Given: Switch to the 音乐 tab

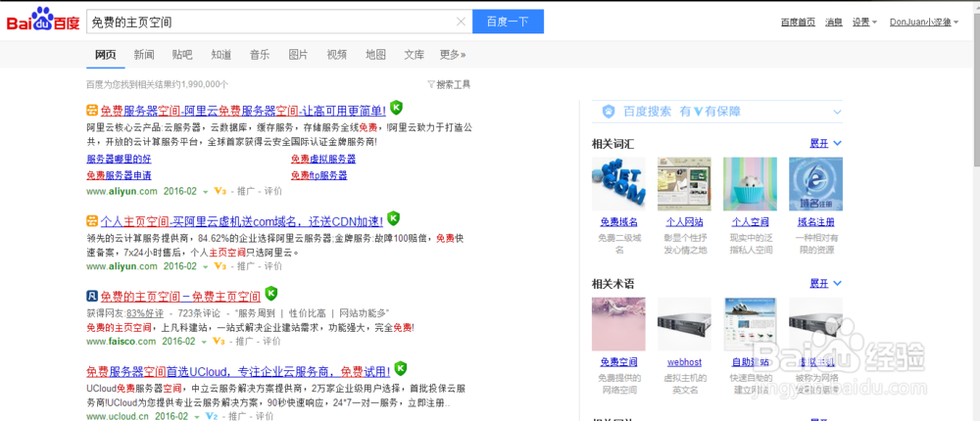Looking at the screenshot, I should [x=260, y=55].
